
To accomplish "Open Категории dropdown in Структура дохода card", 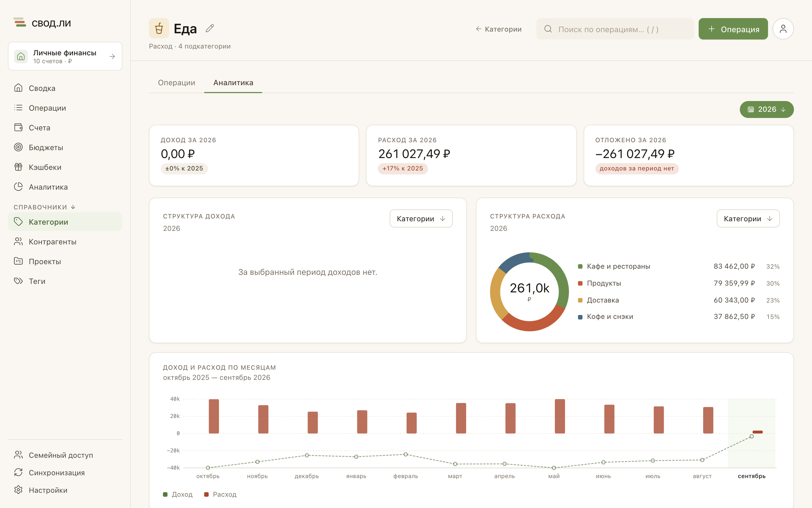I will click(x=421, y=219).
